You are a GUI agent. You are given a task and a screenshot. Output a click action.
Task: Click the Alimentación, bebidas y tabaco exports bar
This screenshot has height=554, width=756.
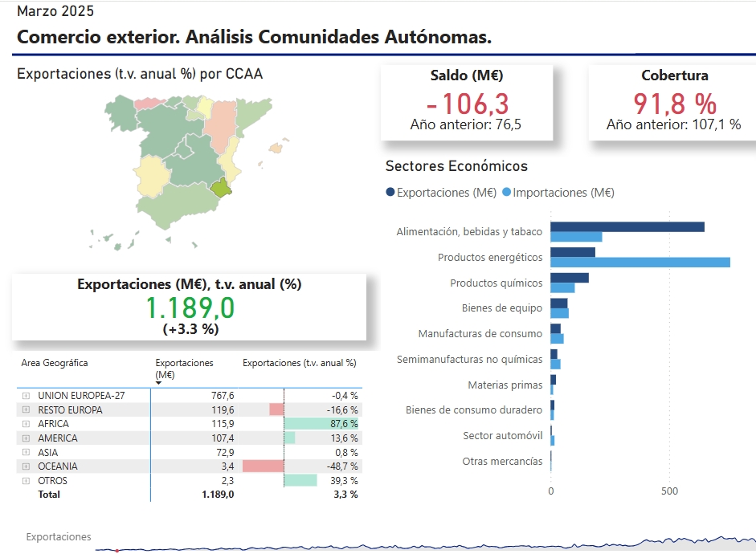[x=627, y=227]
